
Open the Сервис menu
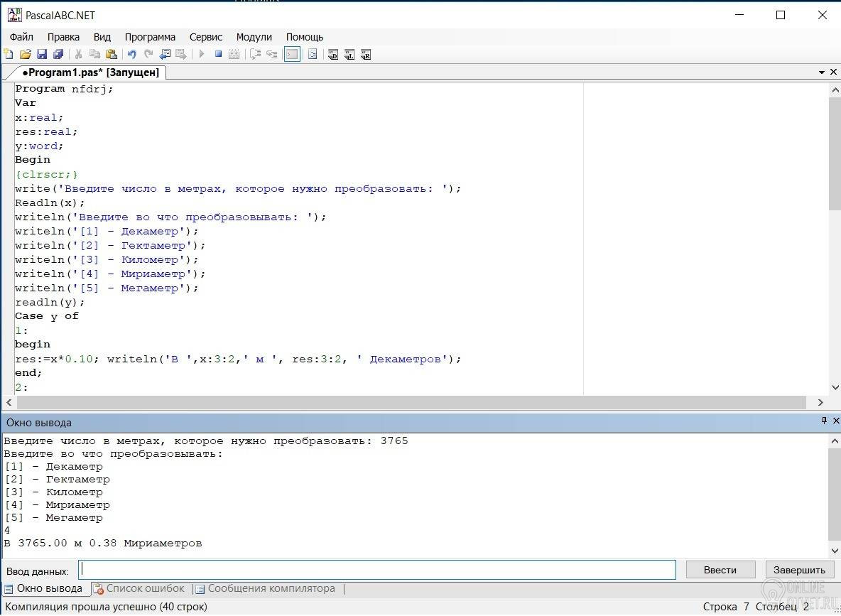205,37
